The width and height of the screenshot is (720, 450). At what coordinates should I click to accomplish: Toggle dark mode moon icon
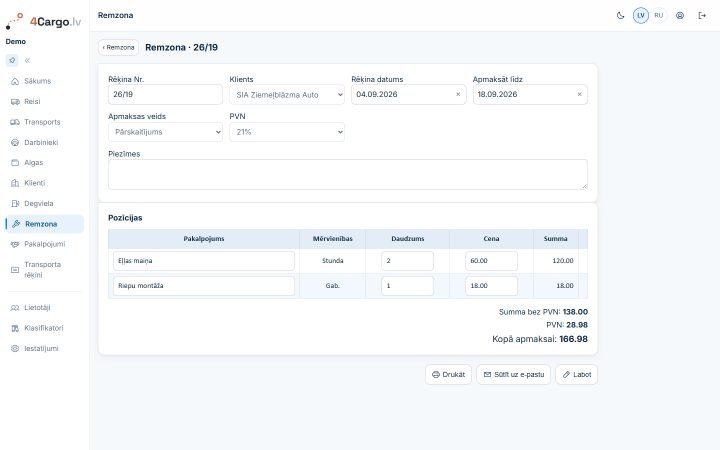click(620, 16)
